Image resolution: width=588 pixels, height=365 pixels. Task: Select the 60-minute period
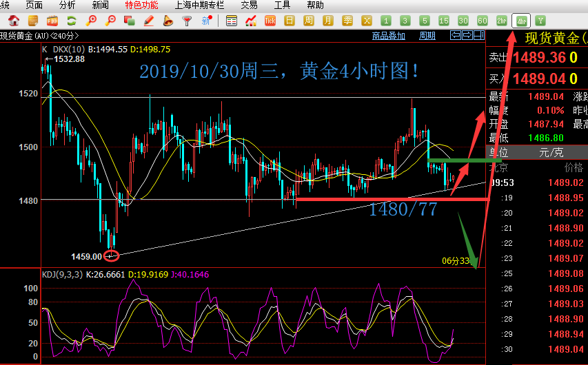(x=483, y=21)
